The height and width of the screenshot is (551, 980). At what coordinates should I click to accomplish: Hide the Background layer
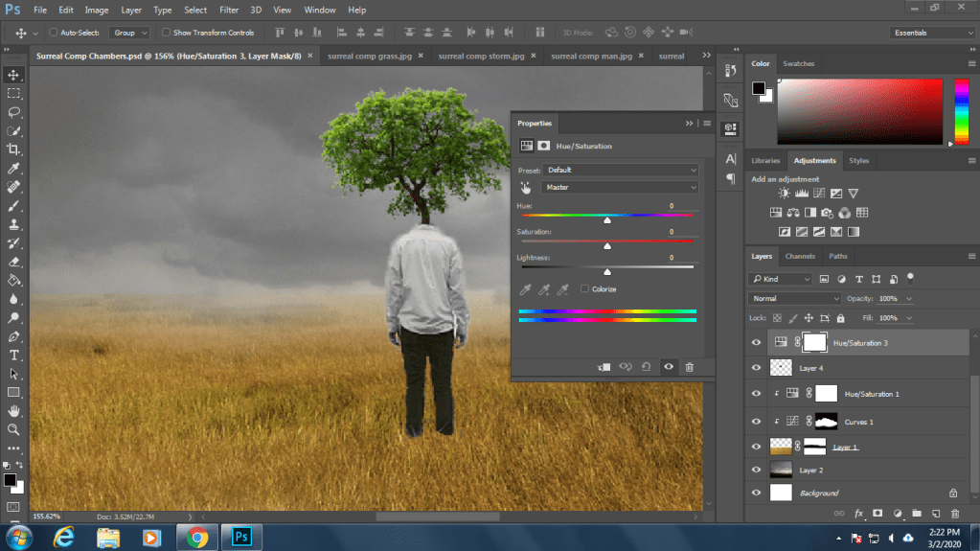coord(757,493)
